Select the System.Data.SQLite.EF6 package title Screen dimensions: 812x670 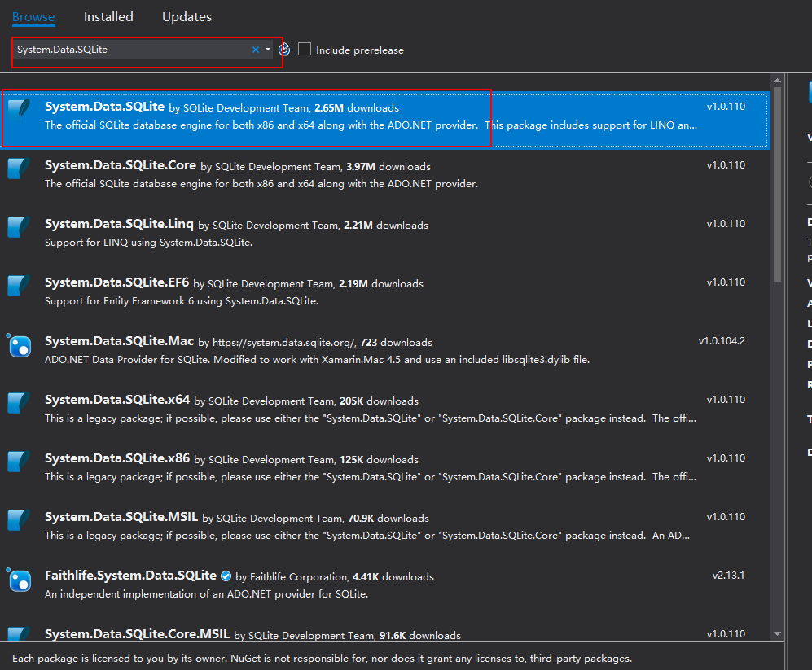click(117, 282)
